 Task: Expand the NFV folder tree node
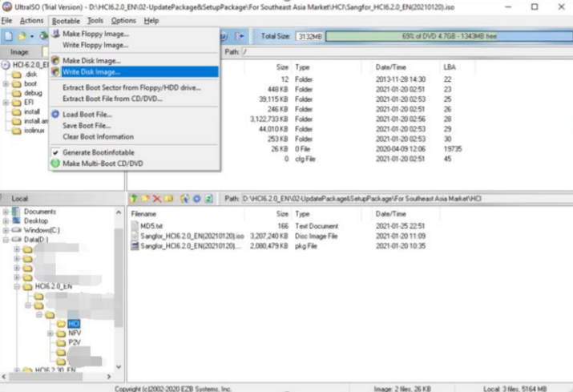click(50, 332)
